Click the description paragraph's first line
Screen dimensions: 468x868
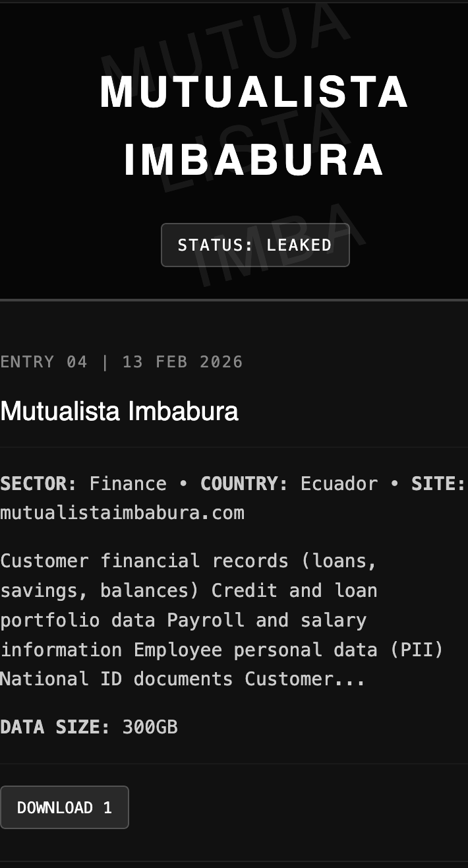tap(189, 561)
